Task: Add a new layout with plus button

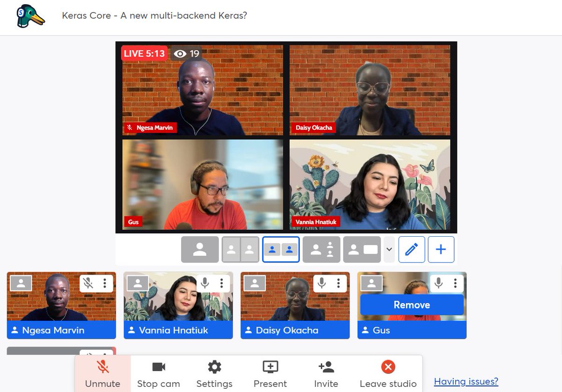Action: (441, 249)
